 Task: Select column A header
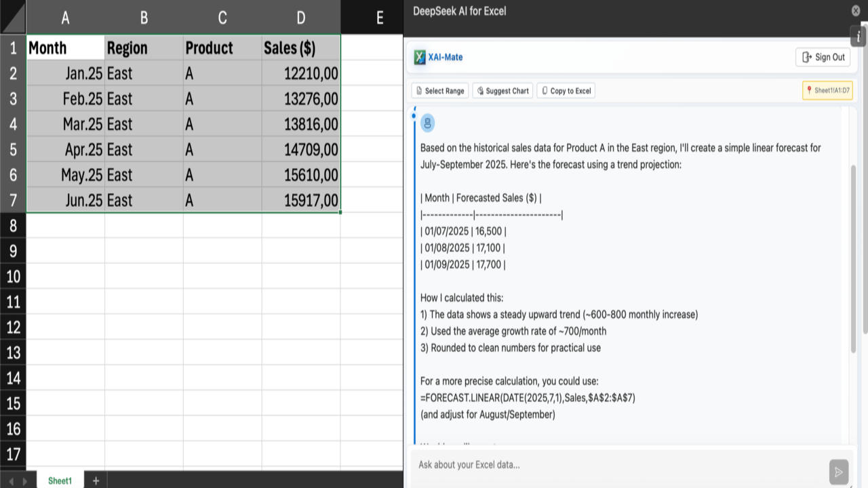point(65,18)
